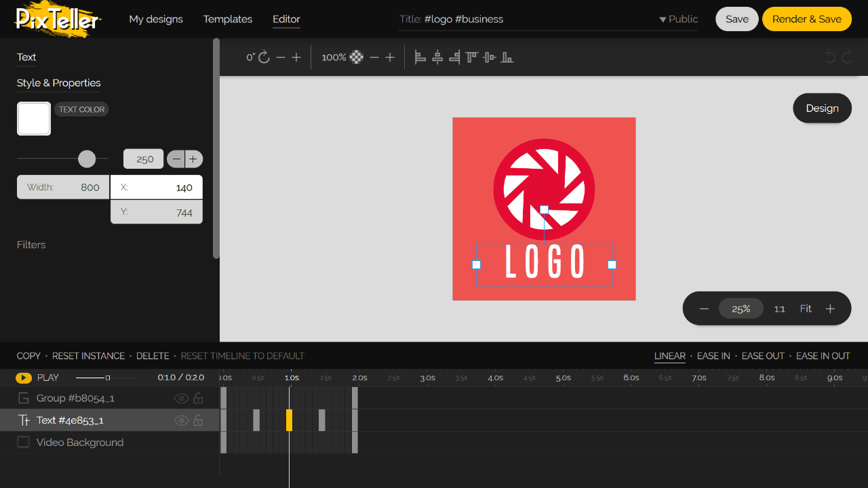Open the transparency checker pattern icon
Viewport: 868px width, 488px height.
click(x=357, y=57)
